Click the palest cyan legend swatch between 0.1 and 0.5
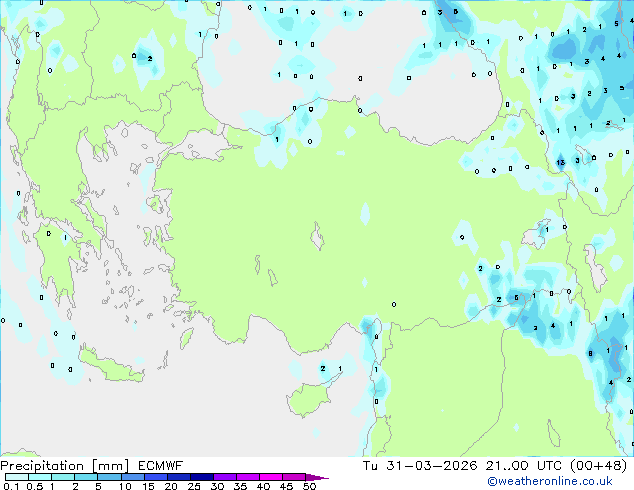This screenshot has height=490, width=634. tap(17, 477)
